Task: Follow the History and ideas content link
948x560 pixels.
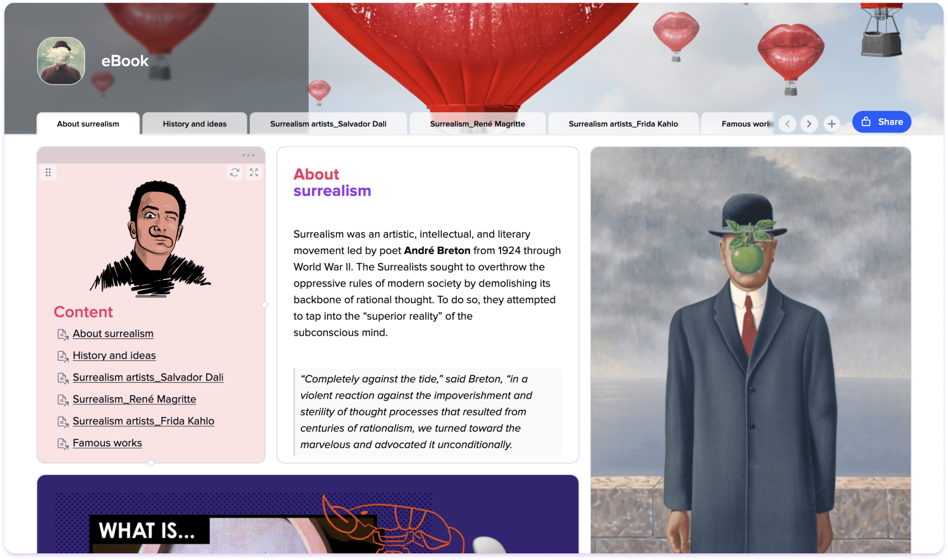Action: pos(114,356)
